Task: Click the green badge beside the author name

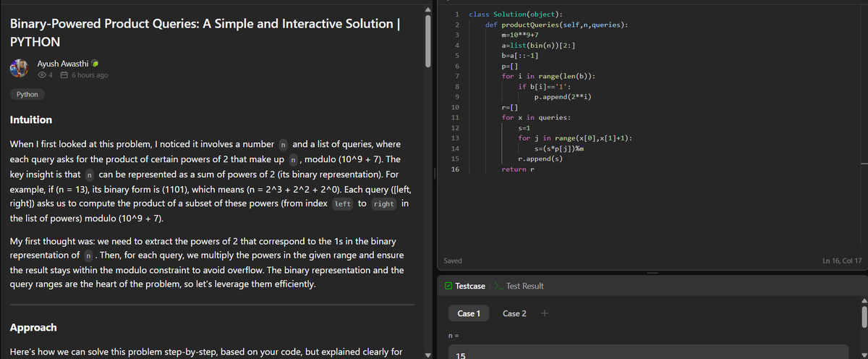Action: pyautogui.click(x=94, y=64)
